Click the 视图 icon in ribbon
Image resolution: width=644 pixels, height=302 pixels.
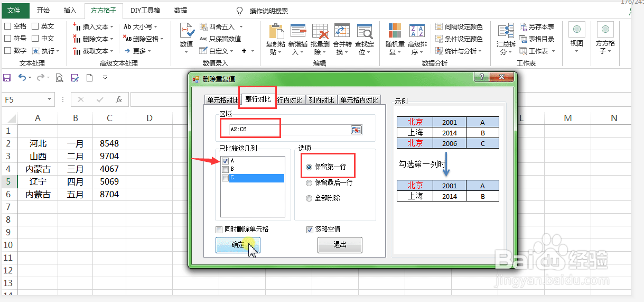click(576, 30)
